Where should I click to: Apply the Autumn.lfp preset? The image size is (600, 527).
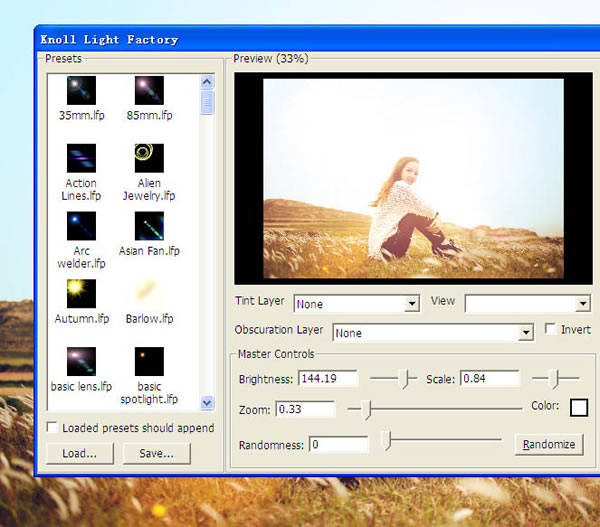(81, 293)
